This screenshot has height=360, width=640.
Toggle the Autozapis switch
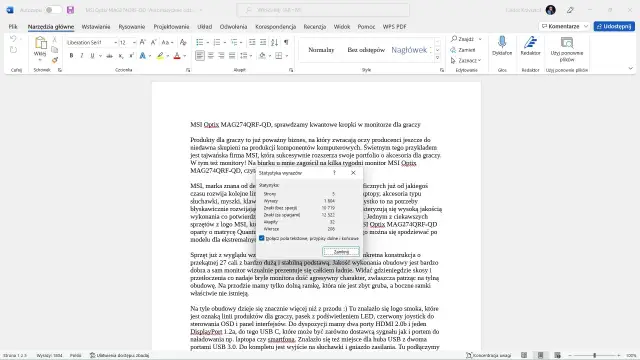click(x=53, y=10)
